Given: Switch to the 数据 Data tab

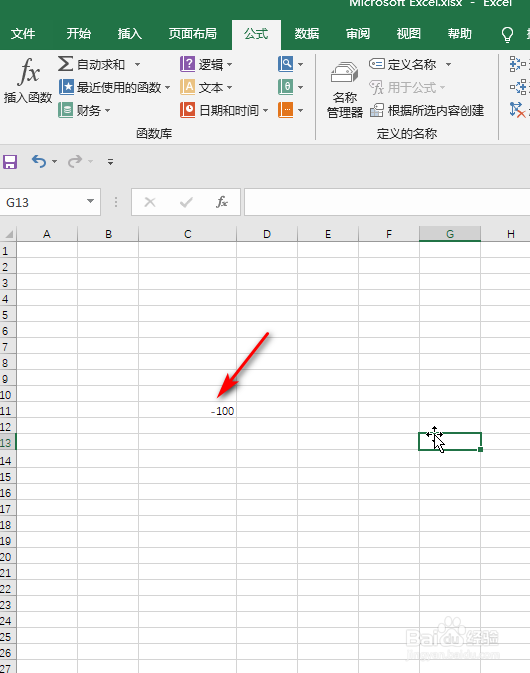Looking at the screenshot, I should click(x=307, y=33).
